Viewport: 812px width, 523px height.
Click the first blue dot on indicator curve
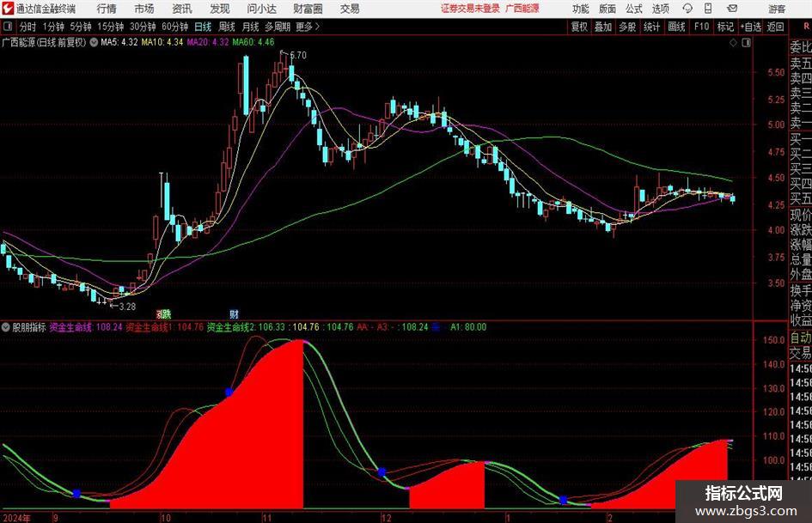click(x=76, y=494)
